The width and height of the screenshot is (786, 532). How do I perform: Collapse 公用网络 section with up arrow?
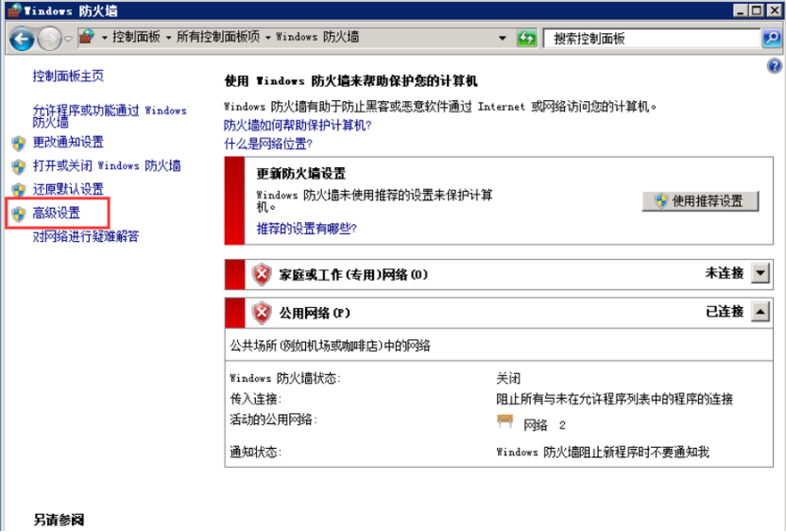coord(760,312)
